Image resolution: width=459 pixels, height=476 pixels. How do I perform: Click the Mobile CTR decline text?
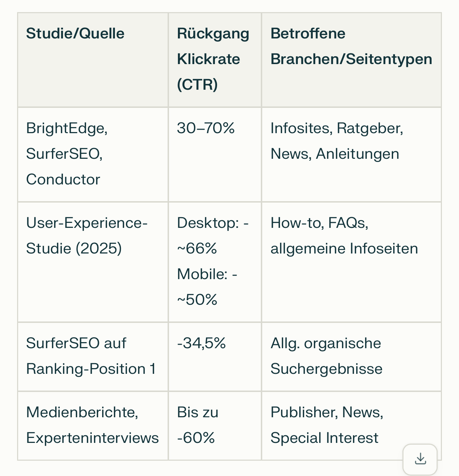coord(207,287)
